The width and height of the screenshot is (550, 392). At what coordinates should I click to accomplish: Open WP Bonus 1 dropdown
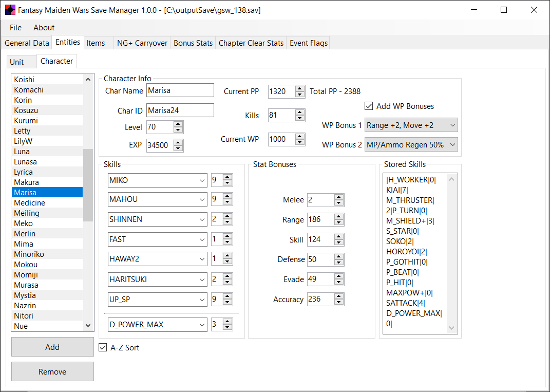point(411,125)
